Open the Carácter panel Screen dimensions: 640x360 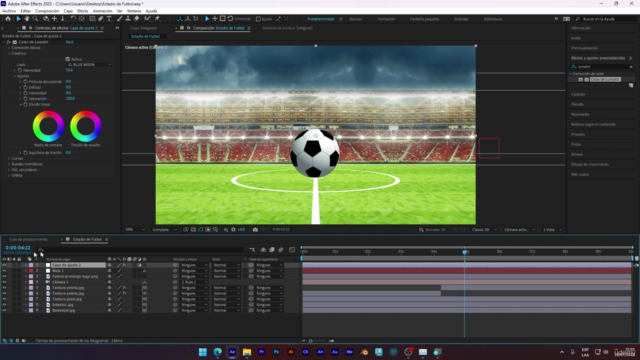578,94
